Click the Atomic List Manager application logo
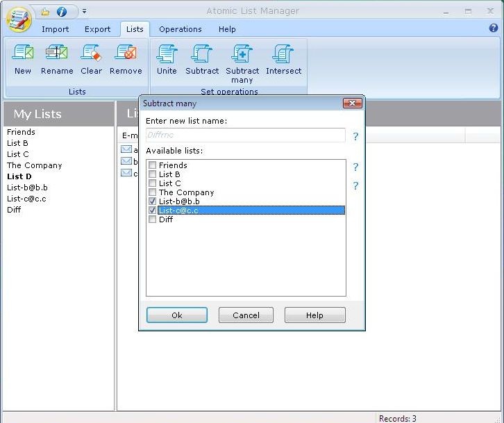The width and height of the screenshot is (504, 423). tap(19, 19)
